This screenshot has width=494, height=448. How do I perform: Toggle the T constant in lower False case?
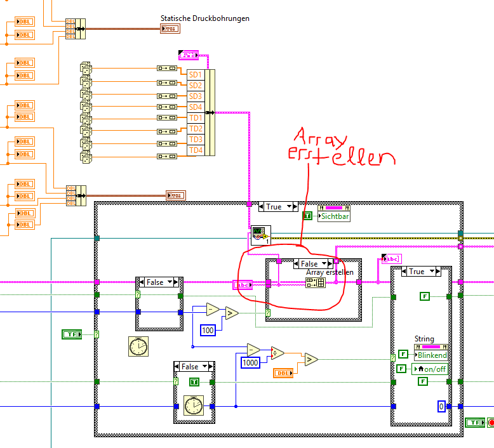tap(194, 382)
